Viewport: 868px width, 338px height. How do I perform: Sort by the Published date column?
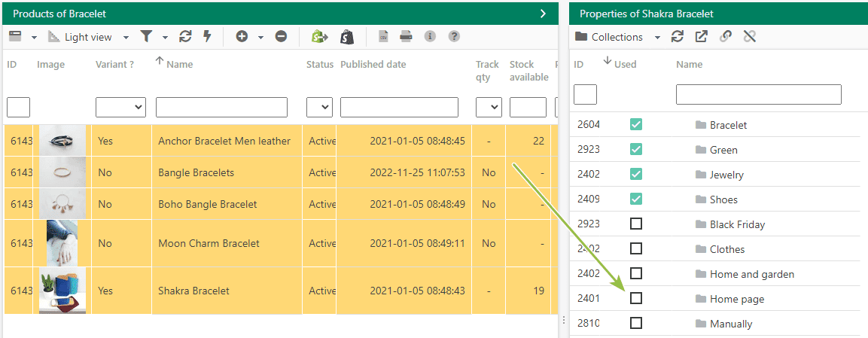[373, 64]
